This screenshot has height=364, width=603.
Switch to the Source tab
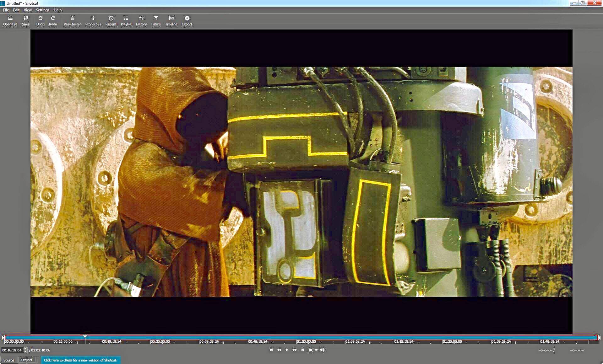click(9, 360)
